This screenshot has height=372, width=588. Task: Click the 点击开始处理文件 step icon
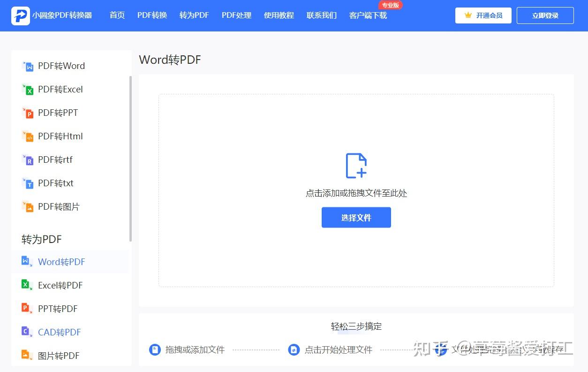[294, 349]
